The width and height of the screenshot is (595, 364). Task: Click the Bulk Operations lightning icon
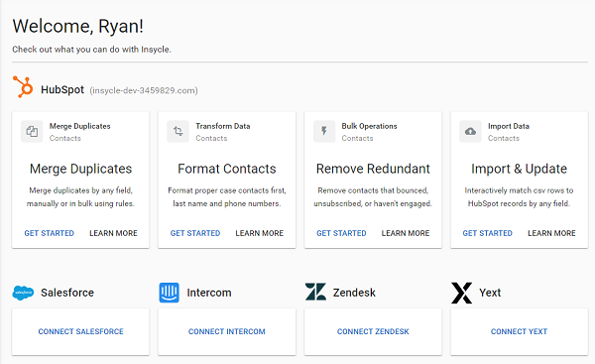[x=324, y=131]
